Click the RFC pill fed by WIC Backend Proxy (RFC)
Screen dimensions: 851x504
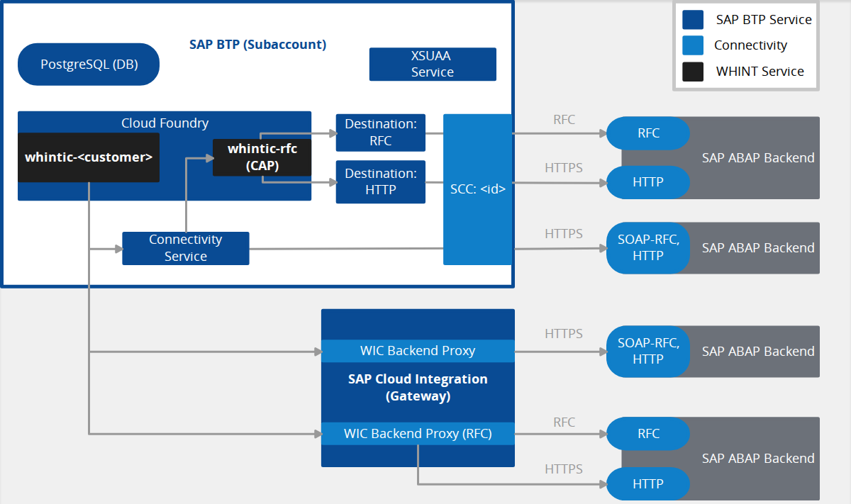tap(648, 434)
